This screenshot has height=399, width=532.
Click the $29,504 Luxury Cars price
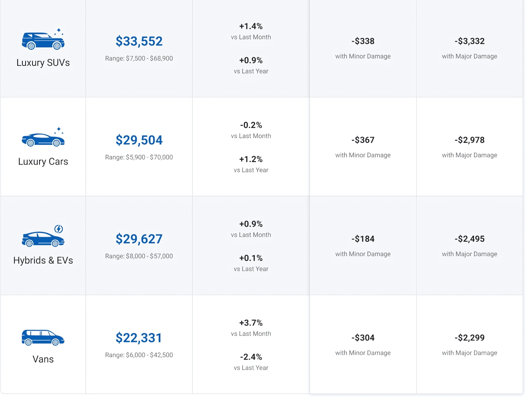139,140
